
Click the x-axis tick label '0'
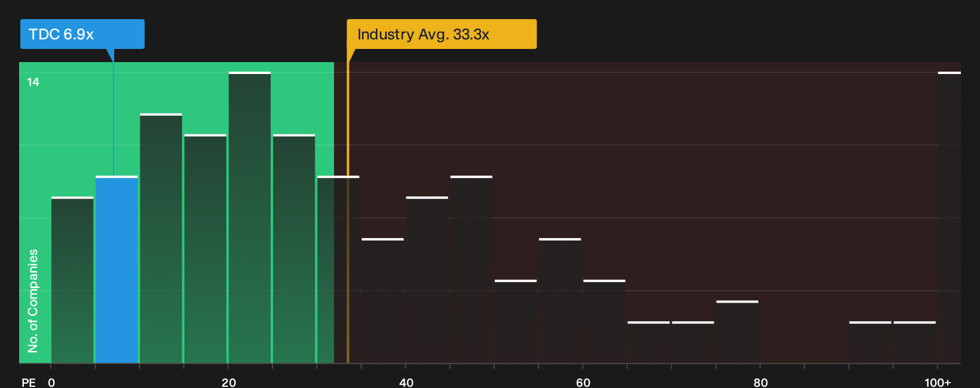tap(51, 382)
